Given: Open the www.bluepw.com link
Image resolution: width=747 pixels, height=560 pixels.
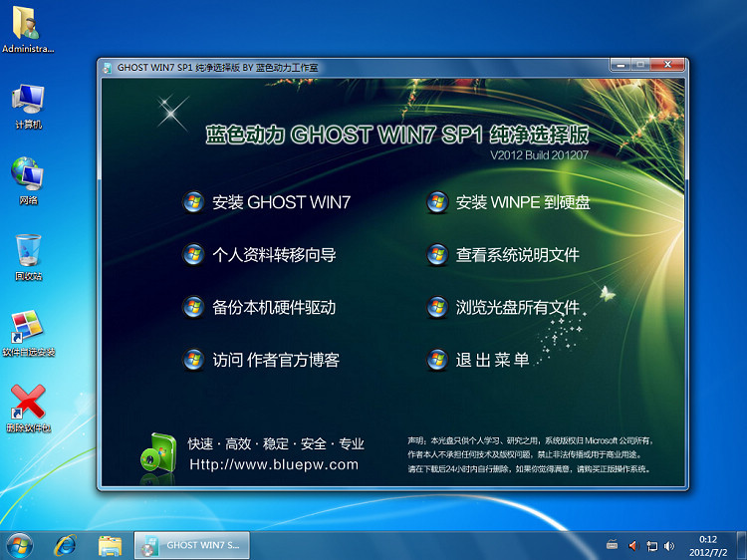Looking at the screenshot, I should 273,464.
